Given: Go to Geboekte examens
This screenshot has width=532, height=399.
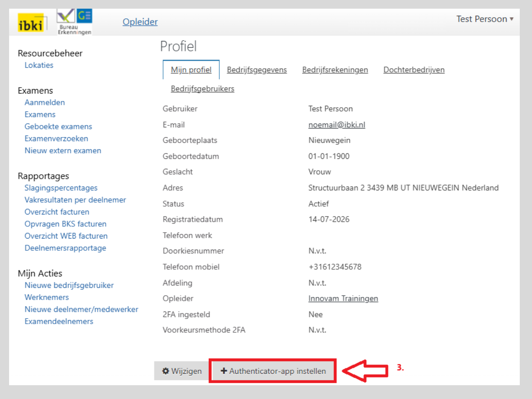Looking at the screenshot, I should click(58, 127).
